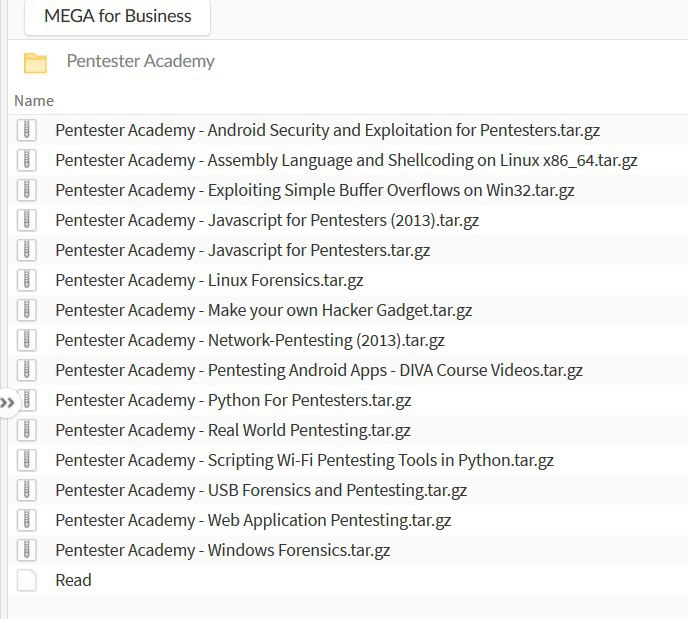This screenshot has width=688, height=619.
Task: Sort files by the Name column header
Action: 34,101
